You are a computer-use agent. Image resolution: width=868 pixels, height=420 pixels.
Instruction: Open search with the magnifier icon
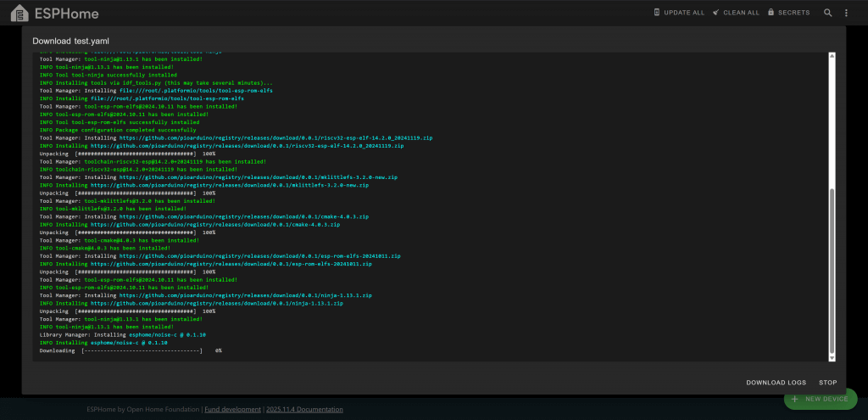(x=828, y=13)
